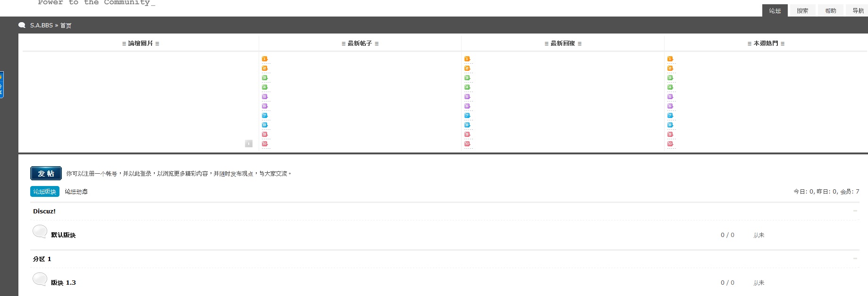This screenshot has height=296, width=868.
Task: Open the 帮助 navigation menu item
Action: tap(830, 11)
